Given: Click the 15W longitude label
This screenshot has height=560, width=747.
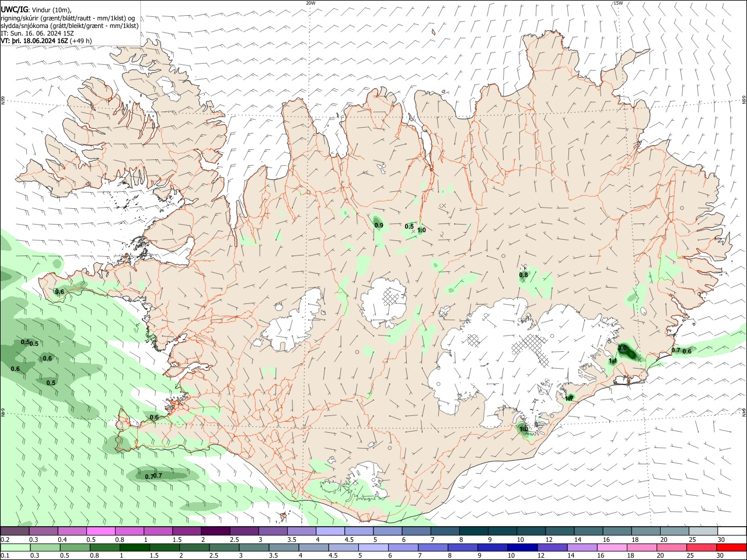Looking at the screenshot, I should click(618, 3).
